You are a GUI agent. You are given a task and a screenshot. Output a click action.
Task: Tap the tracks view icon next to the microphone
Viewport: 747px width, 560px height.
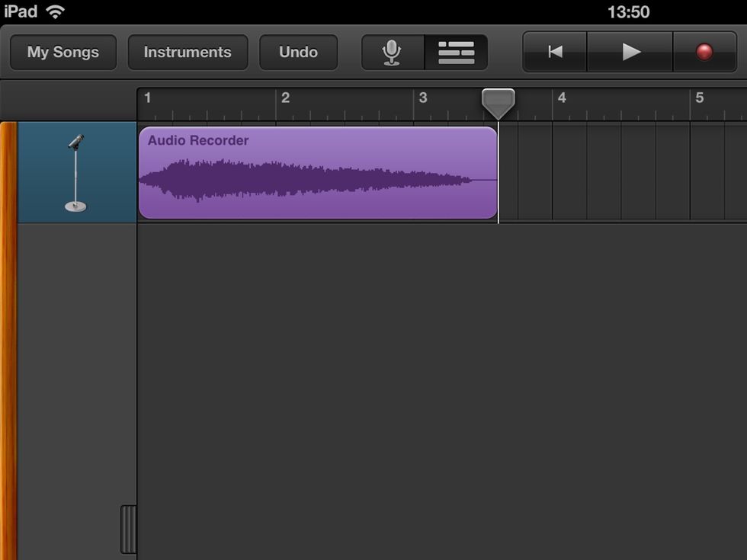[456, 52]
